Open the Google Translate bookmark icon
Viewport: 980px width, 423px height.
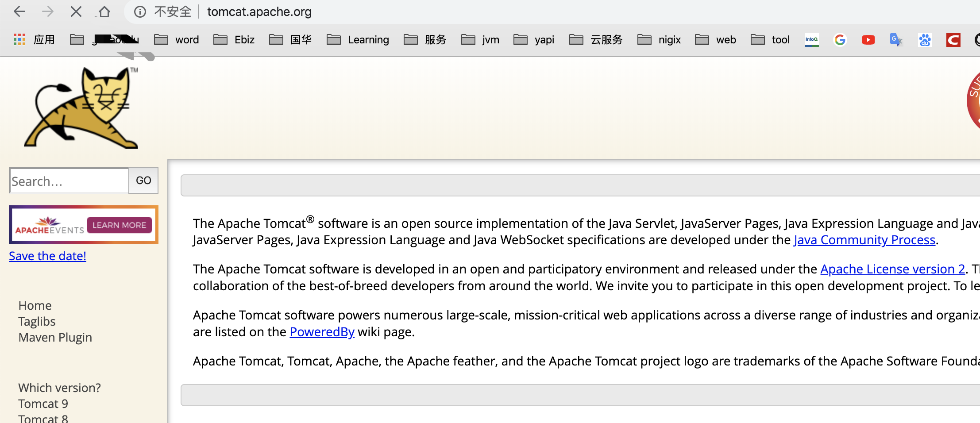pos(896,40)
